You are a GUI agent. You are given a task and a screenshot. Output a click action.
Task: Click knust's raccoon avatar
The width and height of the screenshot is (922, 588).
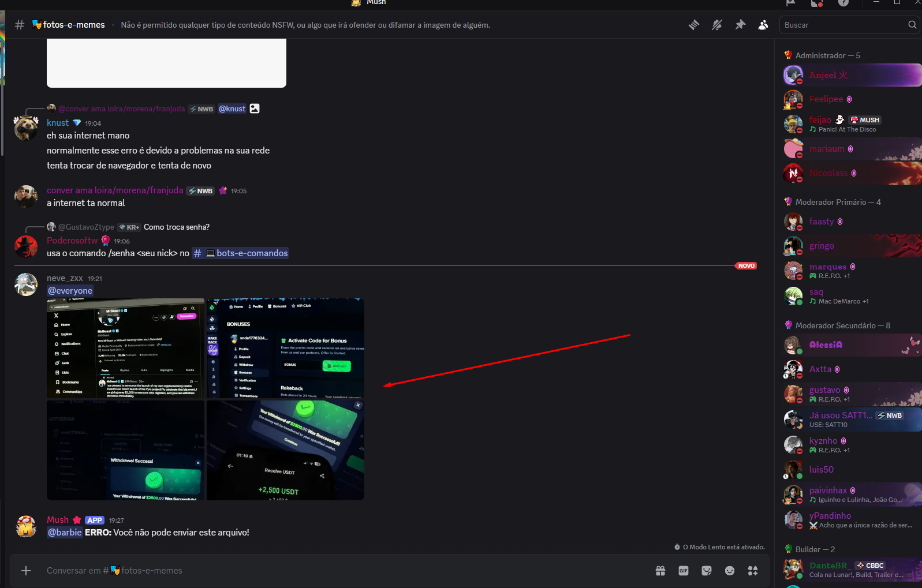point(26,128)
